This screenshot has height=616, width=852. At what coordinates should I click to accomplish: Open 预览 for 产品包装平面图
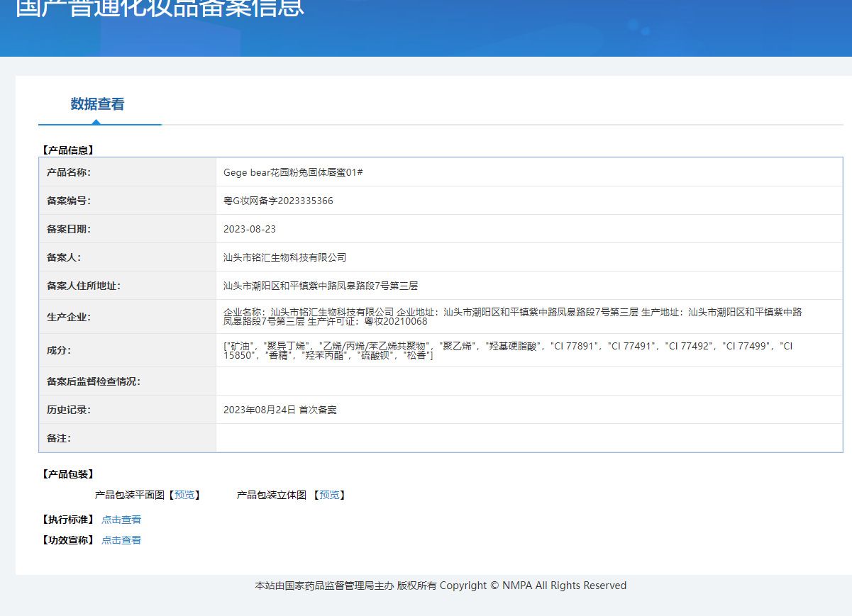pyautogui.click(x=184, y=495)
